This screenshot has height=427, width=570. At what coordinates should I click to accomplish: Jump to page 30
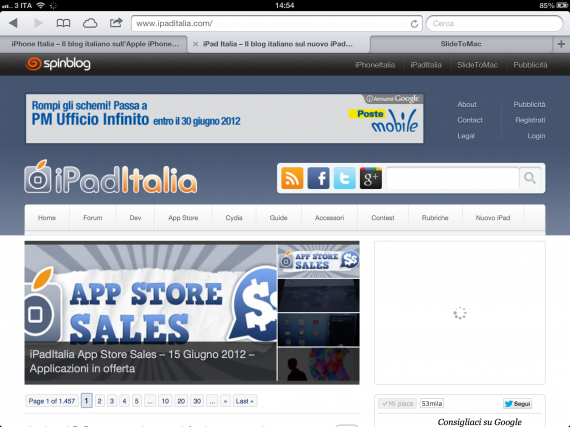[x=197, y=401]
